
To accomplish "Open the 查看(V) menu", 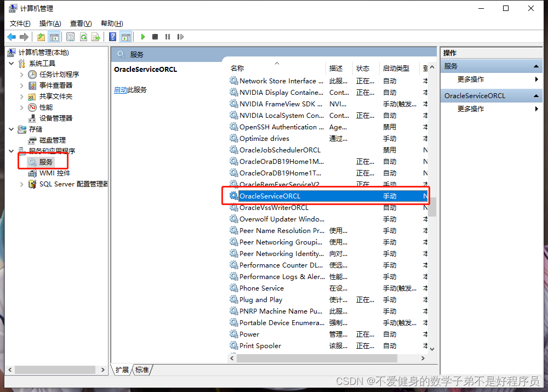I will (81, 24).
